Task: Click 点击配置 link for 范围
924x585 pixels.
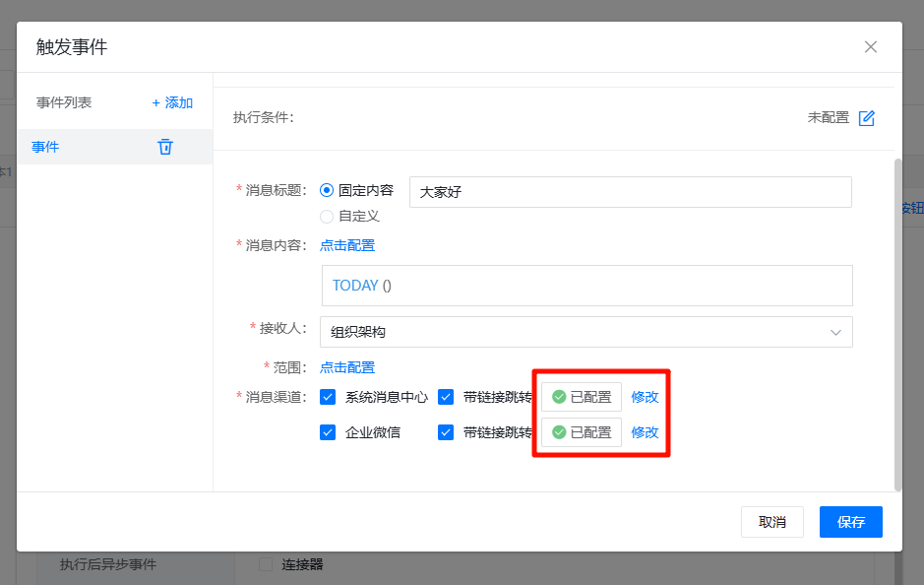Action: [347, 367]
